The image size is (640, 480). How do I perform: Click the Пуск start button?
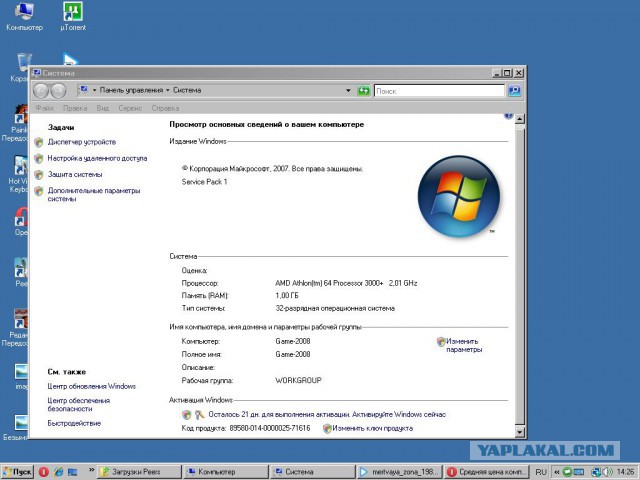click(17, 472)
